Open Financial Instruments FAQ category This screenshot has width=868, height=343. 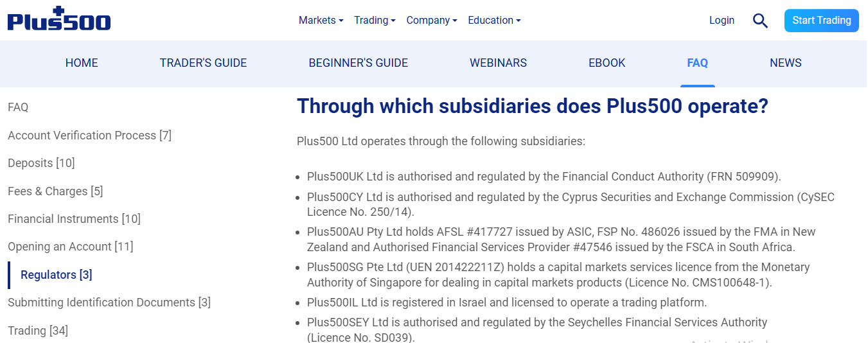pos(74,219)
